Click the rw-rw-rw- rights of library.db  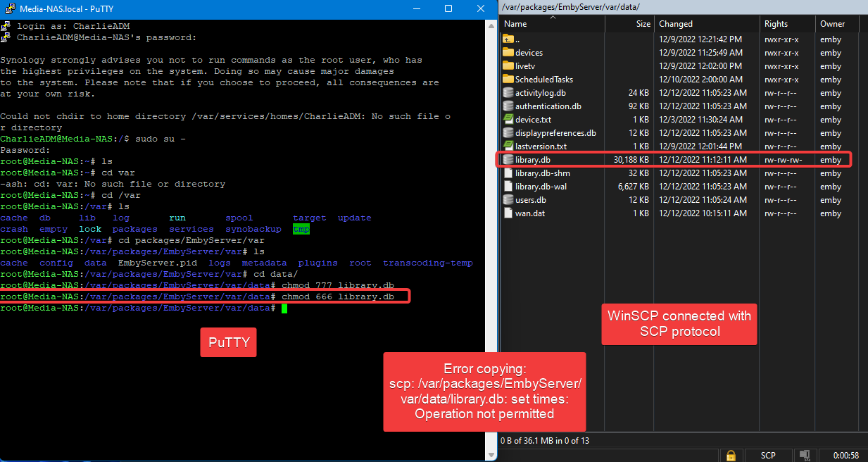[x=784, y=160]
